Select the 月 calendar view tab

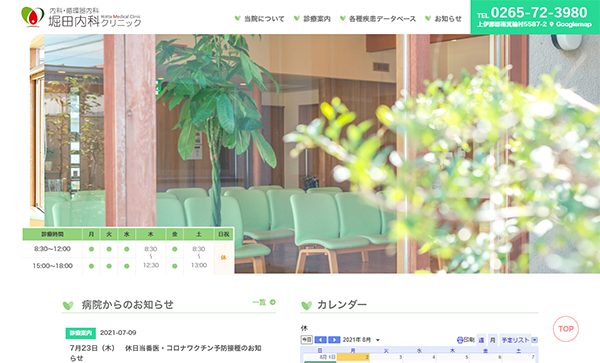tap(492, 340)
